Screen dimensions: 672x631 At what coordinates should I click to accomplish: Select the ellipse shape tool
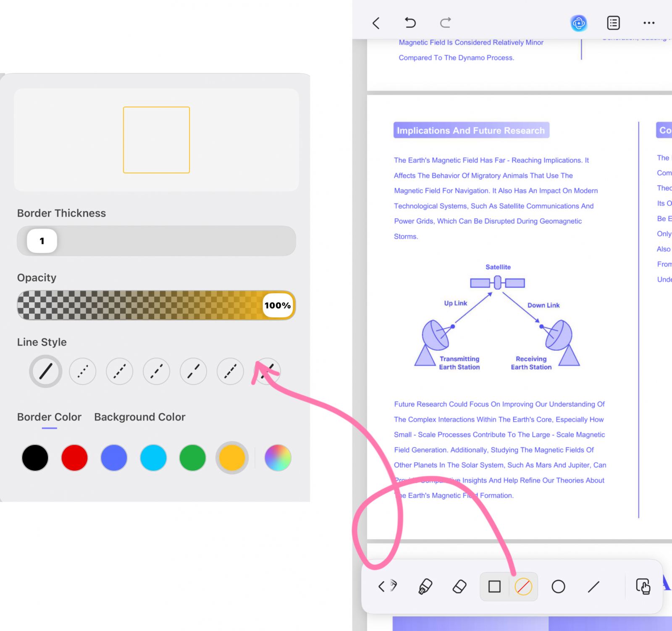558,586
